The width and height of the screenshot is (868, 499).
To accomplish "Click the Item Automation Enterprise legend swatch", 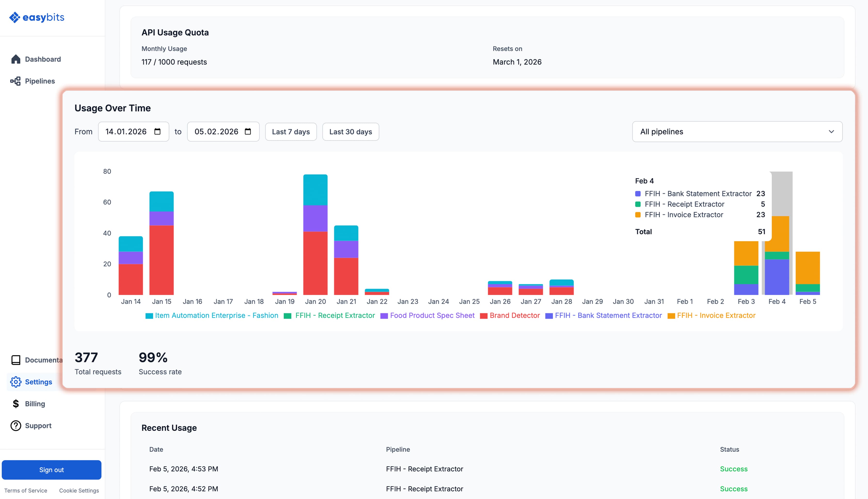I will [149, 316].
